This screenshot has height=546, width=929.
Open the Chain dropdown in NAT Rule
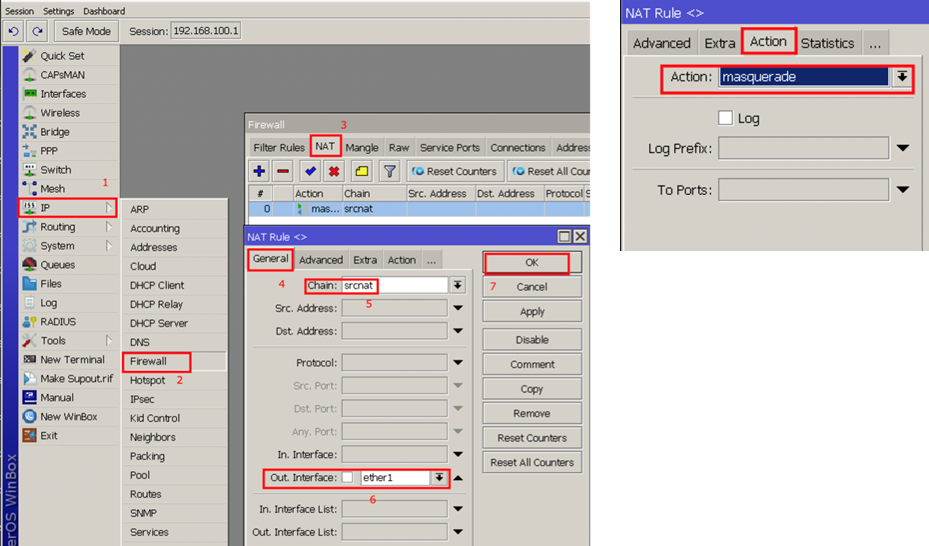(x=457, y=285)
